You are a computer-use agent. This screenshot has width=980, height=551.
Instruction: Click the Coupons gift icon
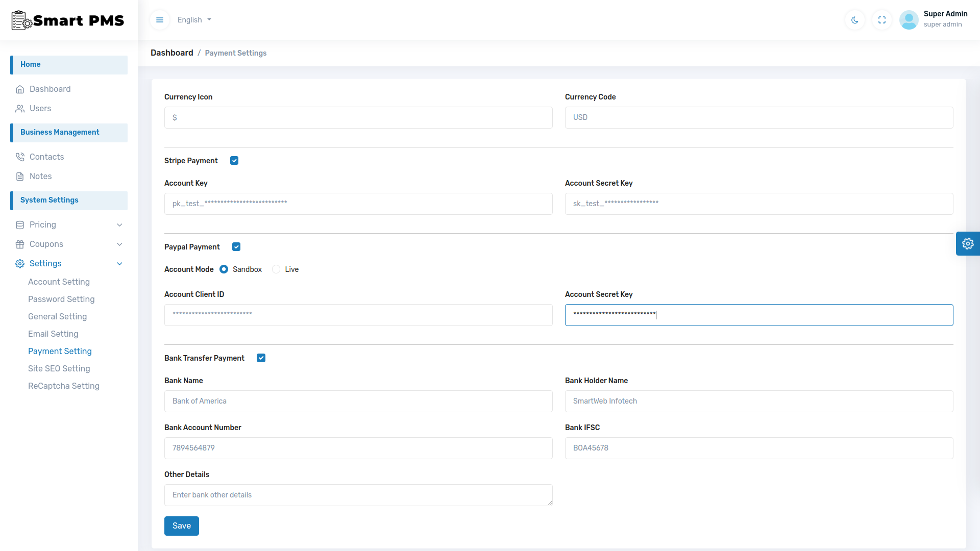pyautogui.click(x=20, y=244)
